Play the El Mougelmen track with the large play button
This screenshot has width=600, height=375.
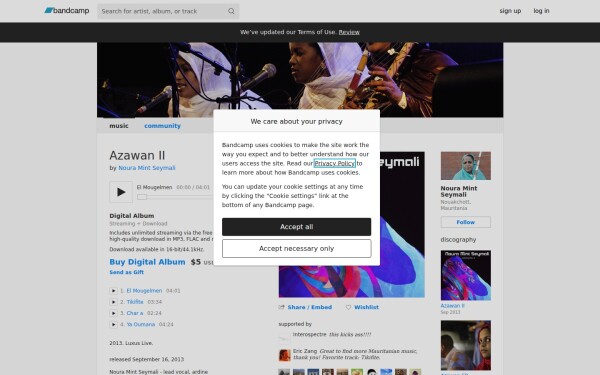point(121,192)
